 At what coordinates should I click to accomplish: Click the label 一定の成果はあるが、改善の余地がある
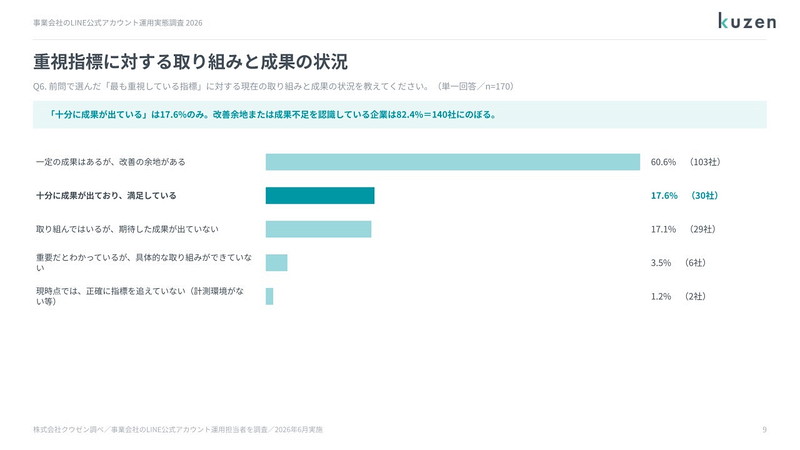tap(111, 162)
